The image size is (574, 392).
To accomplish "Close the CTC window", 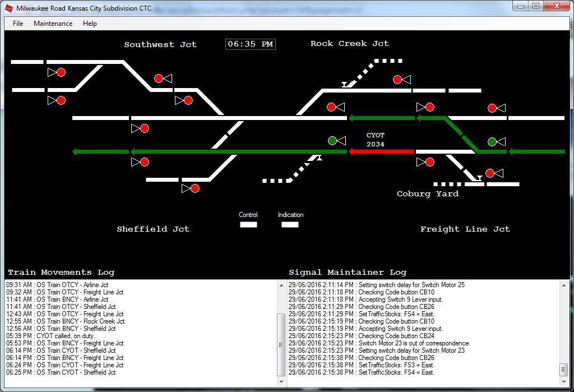I will [557, 6].
